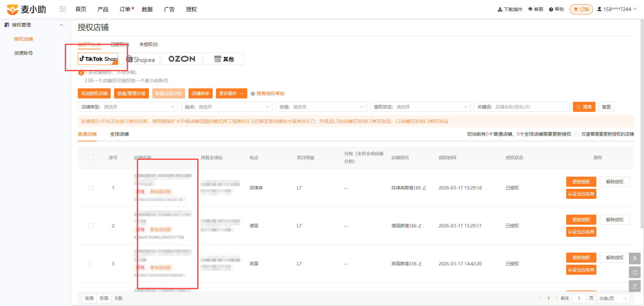Edit alias pencil icon for 菲律宾跨境186
This screenshot has width=644, height=306.
click(x=424, y=188)
